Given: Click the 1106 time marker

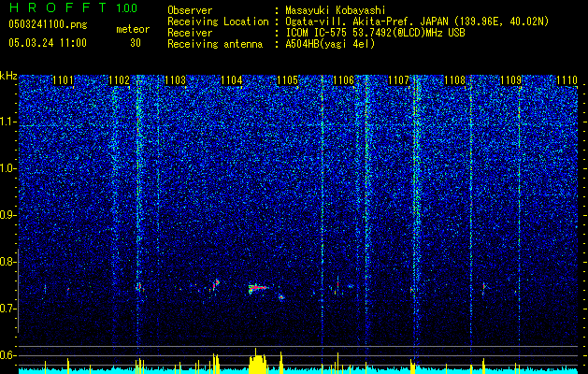Looking at the screenshot, I should tap(343, 80).
